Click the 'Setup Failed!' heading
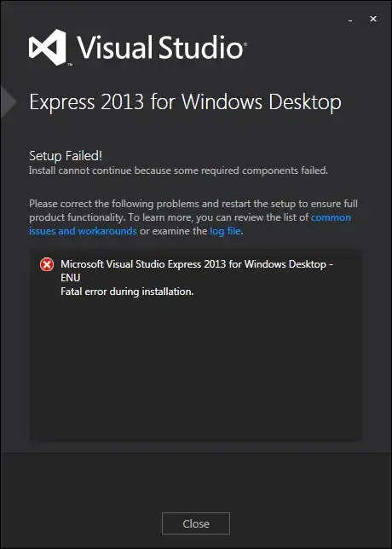 click(x=66, y=156)
